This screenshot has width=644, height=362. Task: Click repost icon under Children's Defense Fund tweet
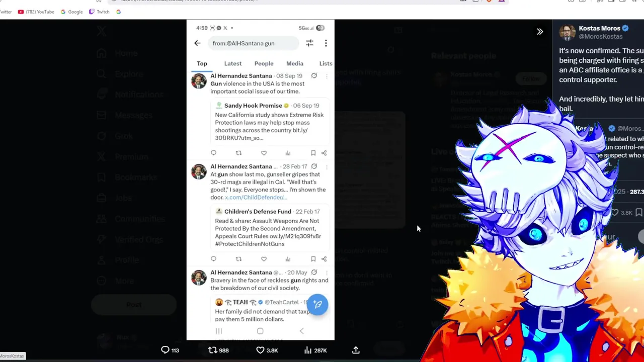tap(238, 259)
